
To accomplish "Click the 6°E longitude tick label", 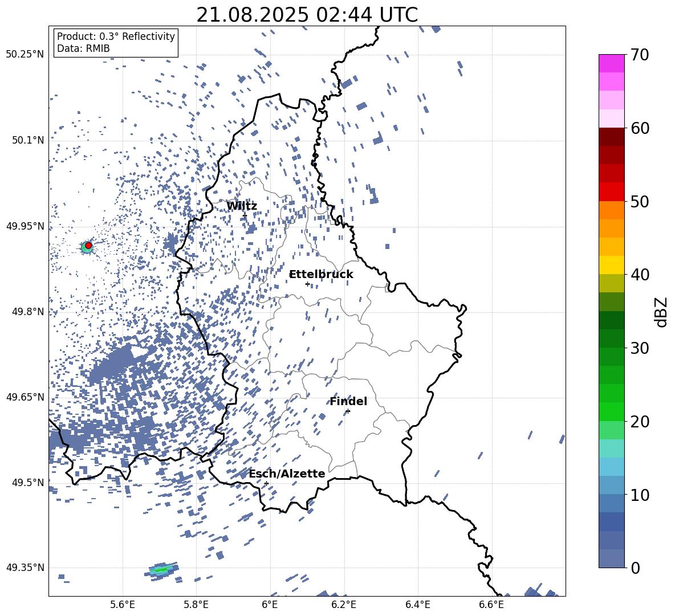I will tap(270, 605).
